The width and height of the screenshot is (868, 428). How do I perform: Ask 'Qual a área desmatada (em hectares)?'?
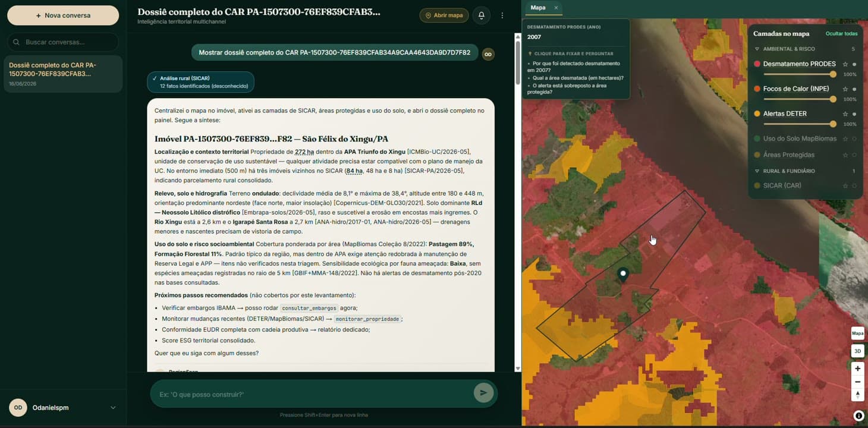click(578, 78)
